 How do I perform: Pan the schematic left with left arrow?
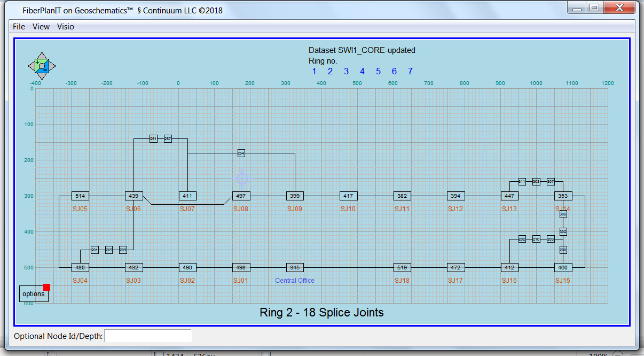(31, 66)
